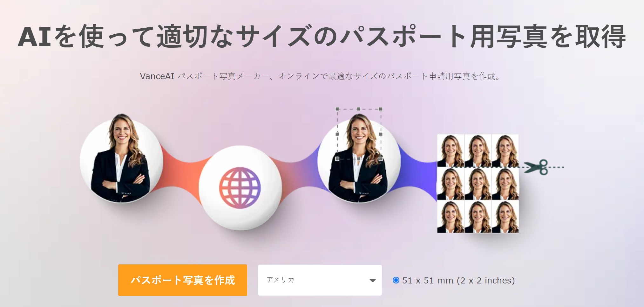Screen dimensions: 644x307
Task: Click the top-left crop handle on portrait
Action: click(337, 109)
